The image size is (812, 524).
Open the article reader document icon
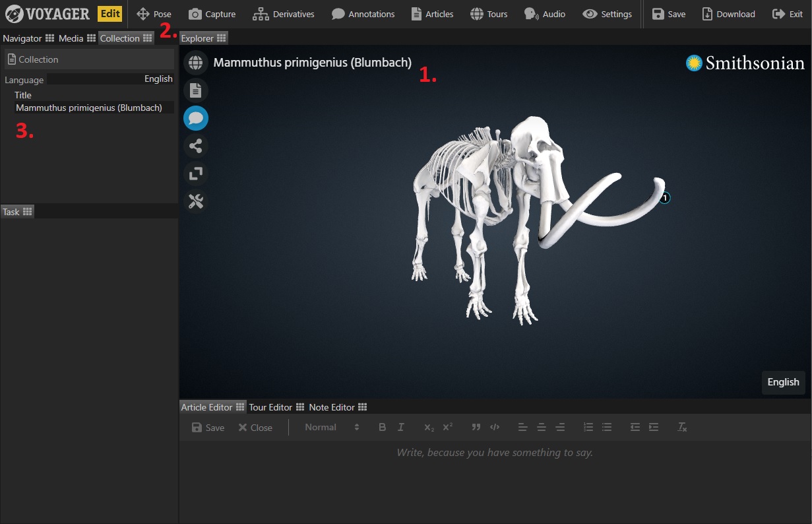coord(195,90)
